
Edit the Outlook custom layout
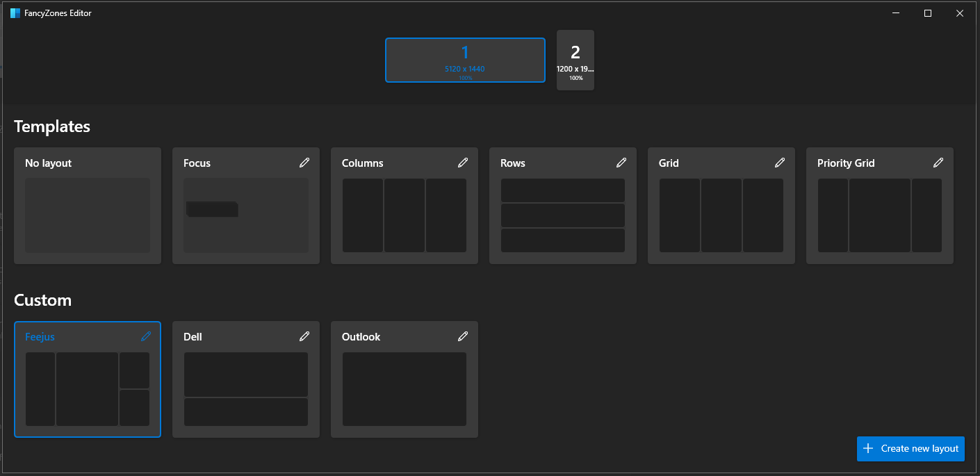tap(463, 336)
